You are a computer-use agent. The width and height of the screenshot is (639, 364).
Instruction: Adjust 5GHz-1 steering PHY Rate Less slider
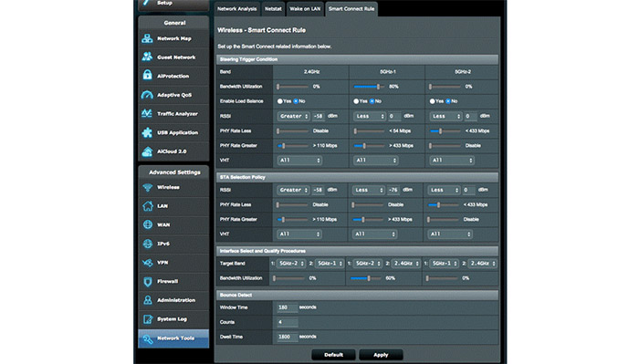369,130
